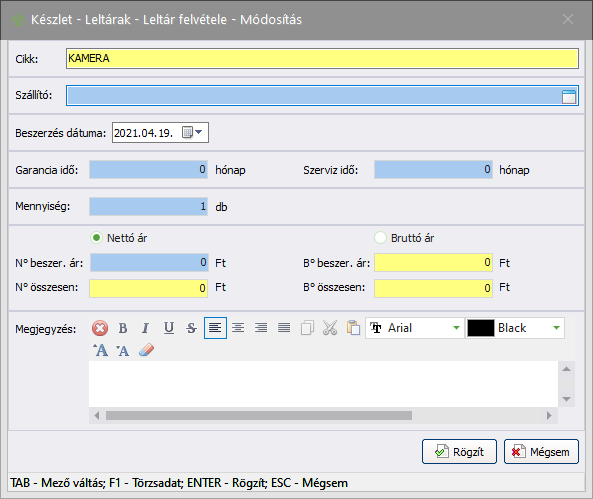Click the Cut scissors icon
The image size is (593, 499).
coord(330,328)
